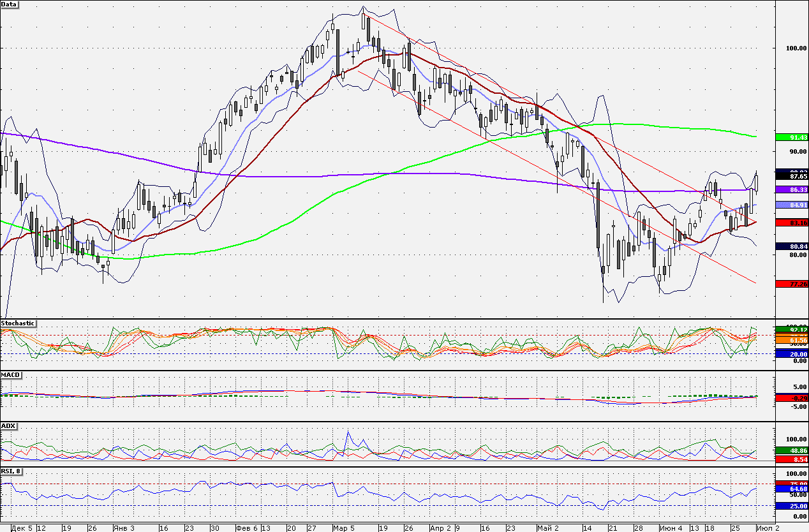Viewport: 809px width, 532px height.
Task: Select the blue 25.00 RSI level tag
Action: click(791, 506)
